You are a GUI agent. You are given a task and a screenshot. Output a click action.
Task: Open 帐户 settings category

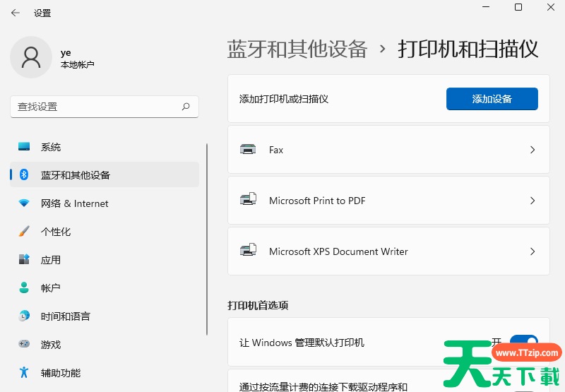(x=105, y=287)
